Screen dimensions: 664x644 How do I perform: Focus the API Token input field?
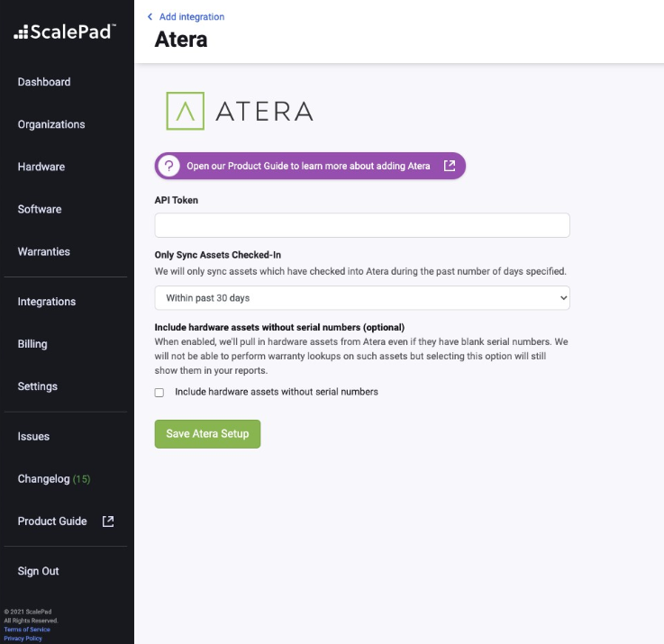pos(362,225)
